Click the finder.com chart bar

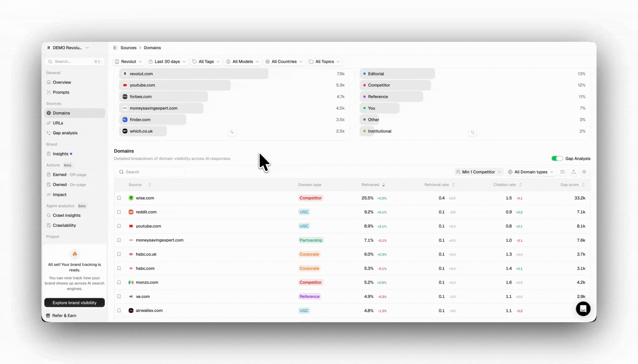pyautogui.click(x=153, y=120)
